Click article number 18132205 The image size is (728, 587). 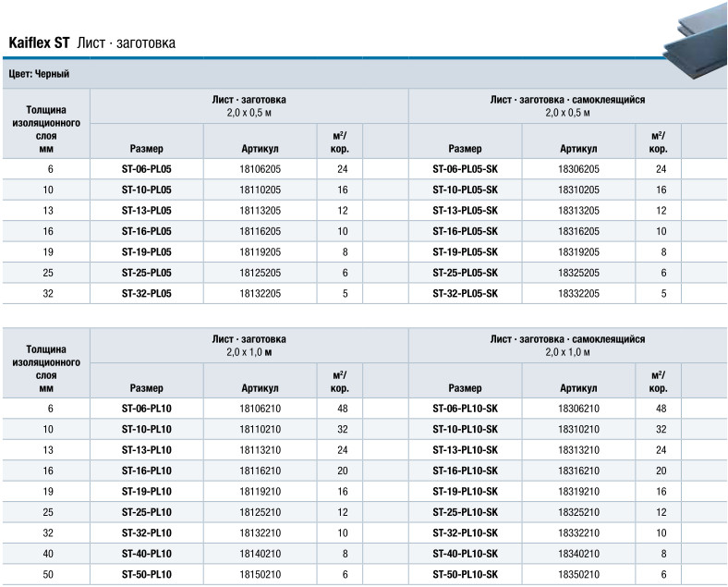(x=260, y=294)
